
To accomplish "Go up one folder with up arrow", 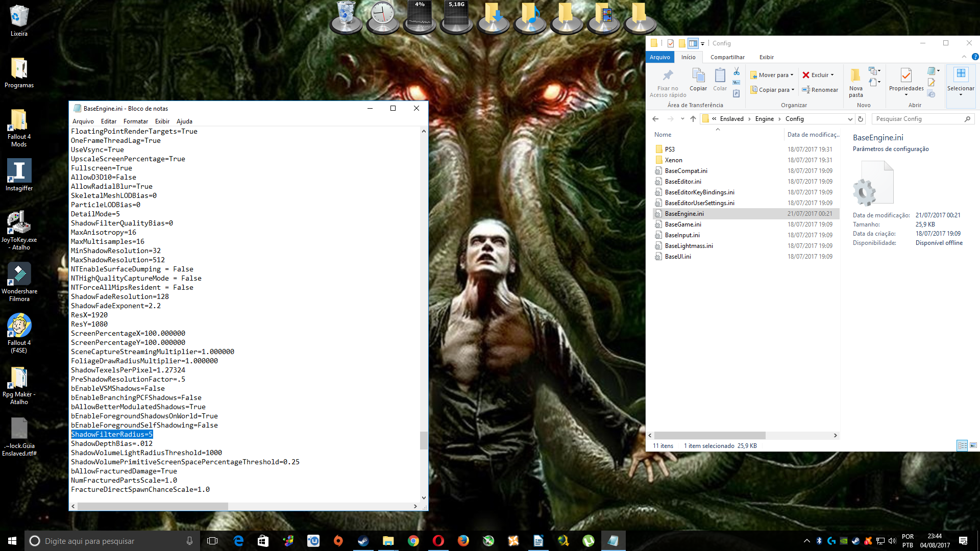I will coord(693,119).
